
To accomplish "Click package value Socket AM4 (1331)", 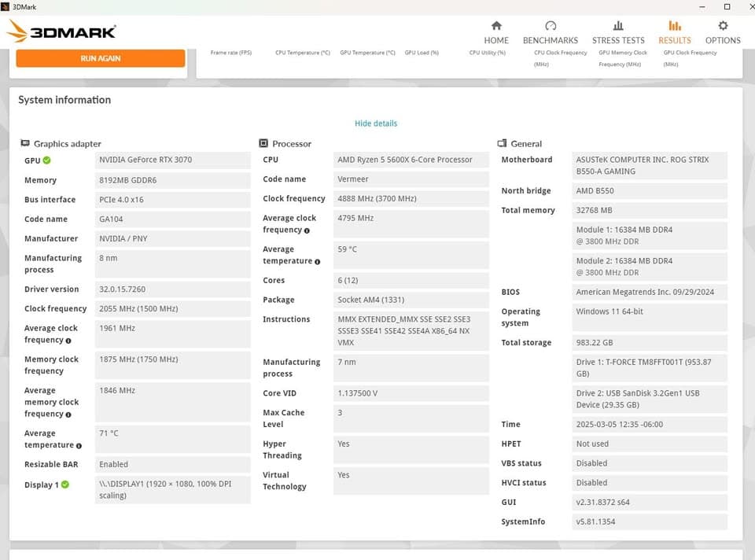I will pyautogui.click(x=411, y=300).
